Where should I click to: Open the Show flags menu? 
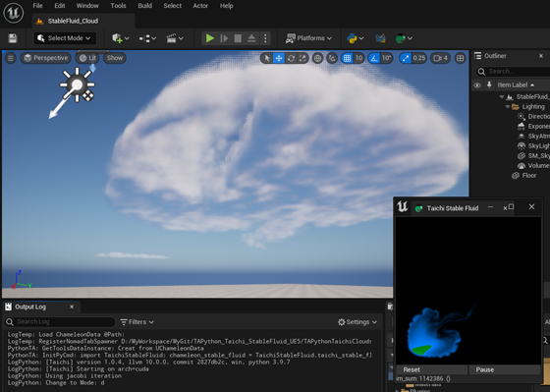tap(115, 58)
